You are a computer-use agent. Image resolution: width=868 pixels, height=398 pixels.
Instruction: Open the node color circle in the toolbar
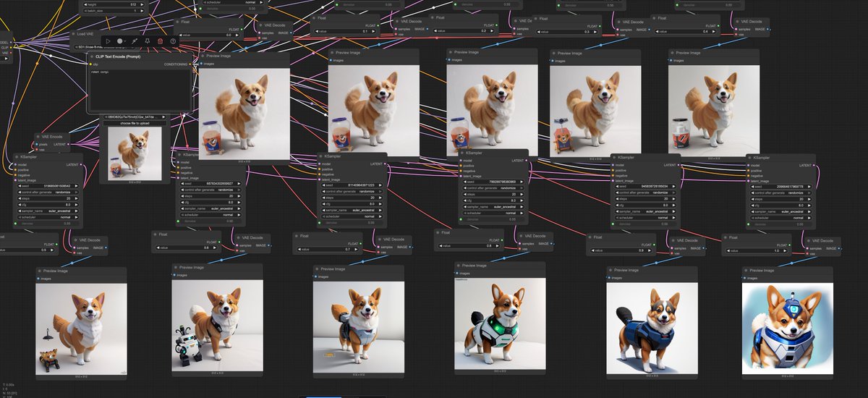point(120,41)
